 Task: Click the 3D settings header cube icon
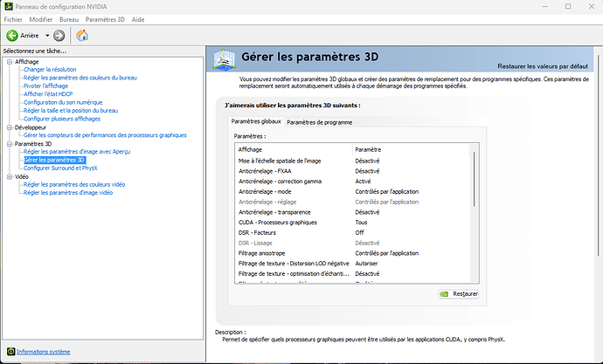pyautogui.click(x=225, y=59)
